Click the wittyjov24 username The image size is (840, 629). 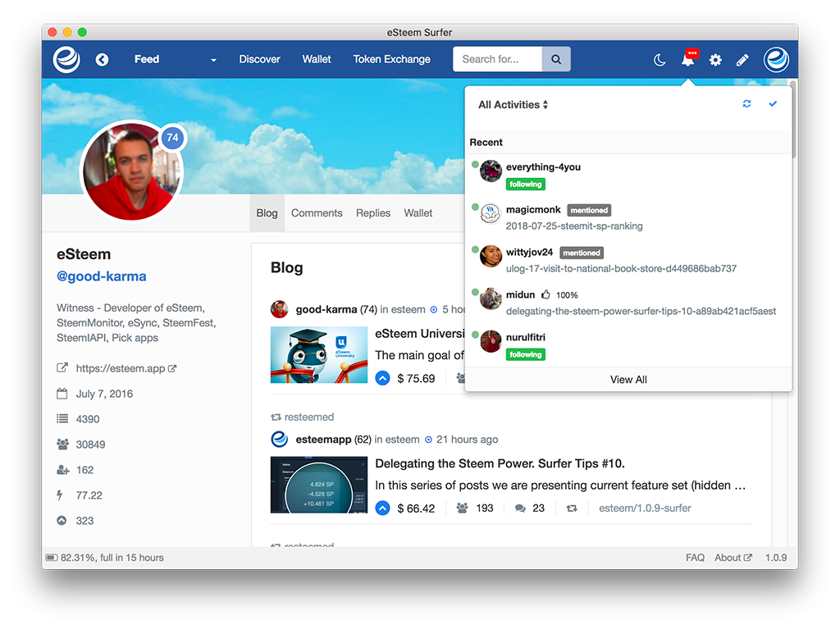point(529,252)
